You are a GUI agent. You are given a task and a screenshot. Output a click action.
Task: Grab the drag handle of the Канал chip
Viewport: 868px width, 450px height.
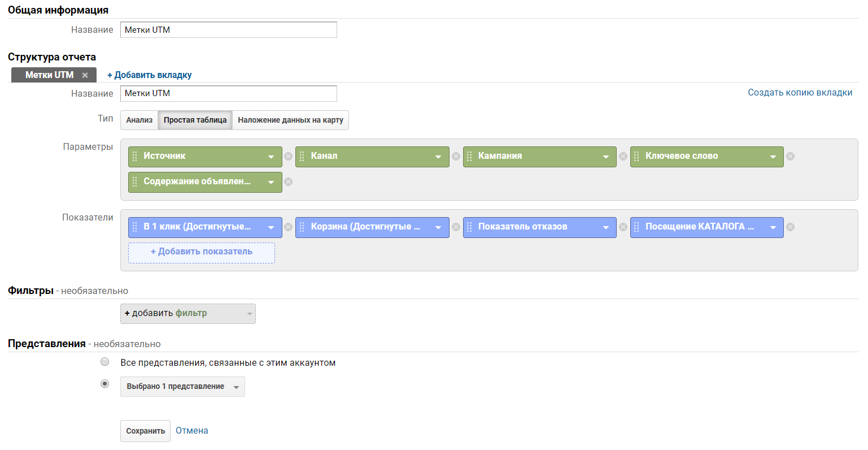point(302,157)
